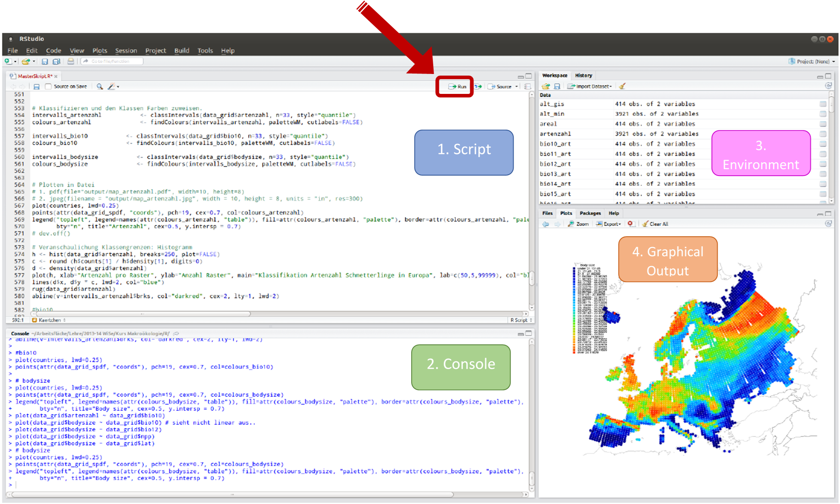Click the Zoom plot button
Viewport: 840px width, 504px height.
[578, 224]
